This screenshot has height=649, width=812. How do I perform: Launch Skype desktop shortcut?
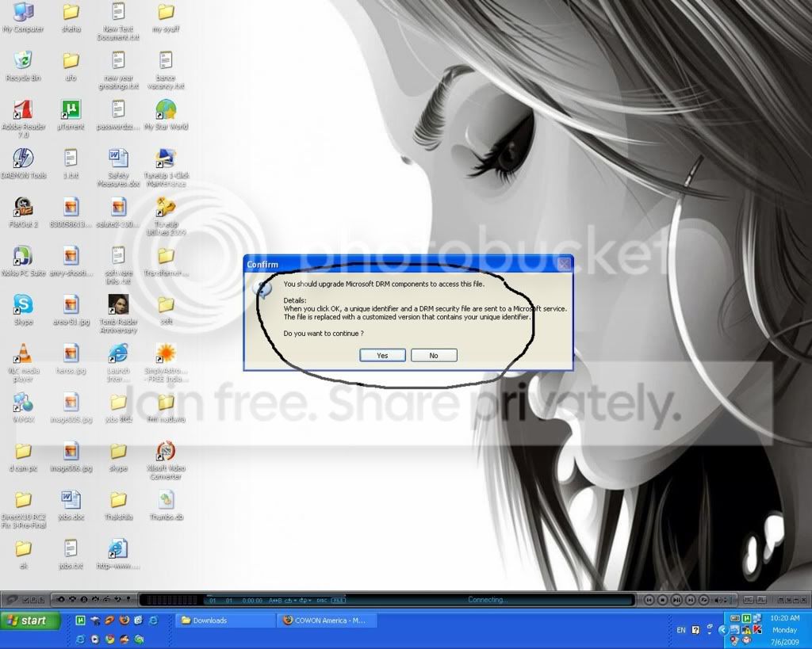point(23,310)
